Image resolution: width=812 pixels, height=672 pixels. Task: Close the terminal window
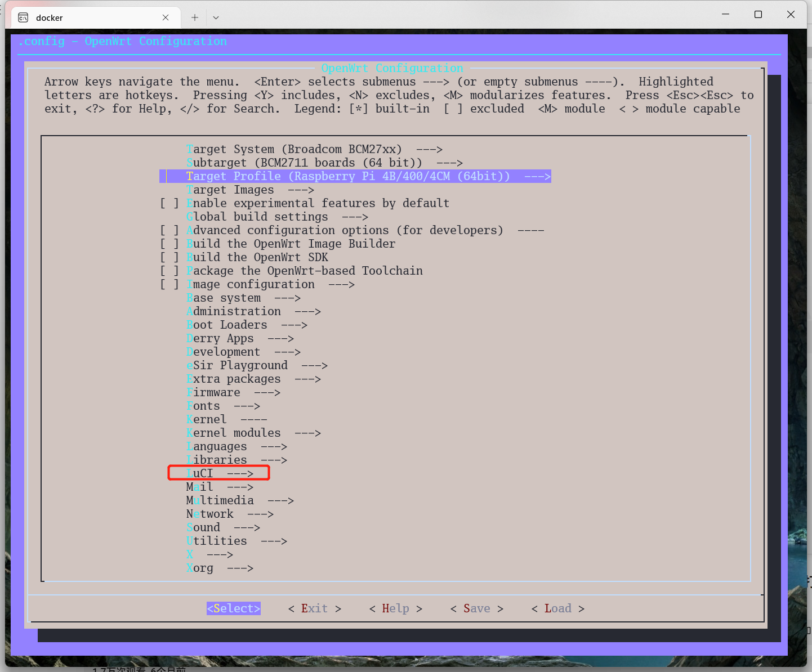pos(791,14)
